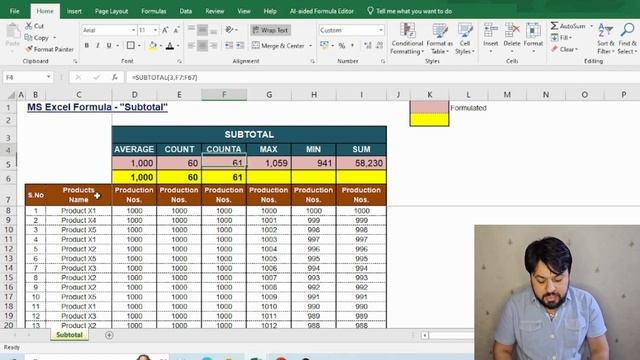Align text to center horizontally
The image size is (640, 360).
tap(202, 45)
